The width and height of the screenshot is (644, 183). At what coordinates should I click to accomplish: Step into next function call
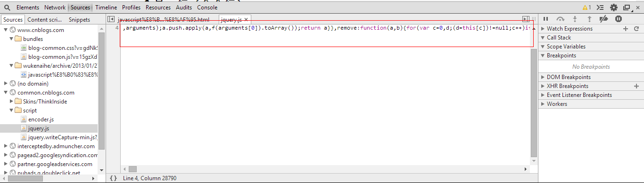click(x=575, y=19)
